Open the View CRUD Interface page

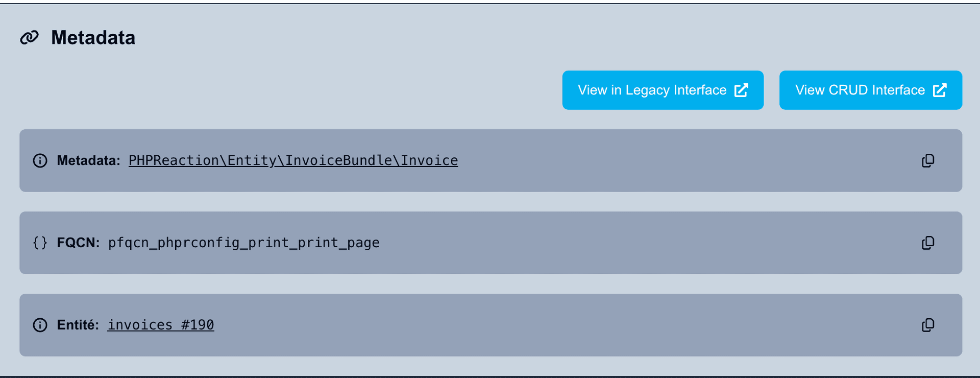870,90
